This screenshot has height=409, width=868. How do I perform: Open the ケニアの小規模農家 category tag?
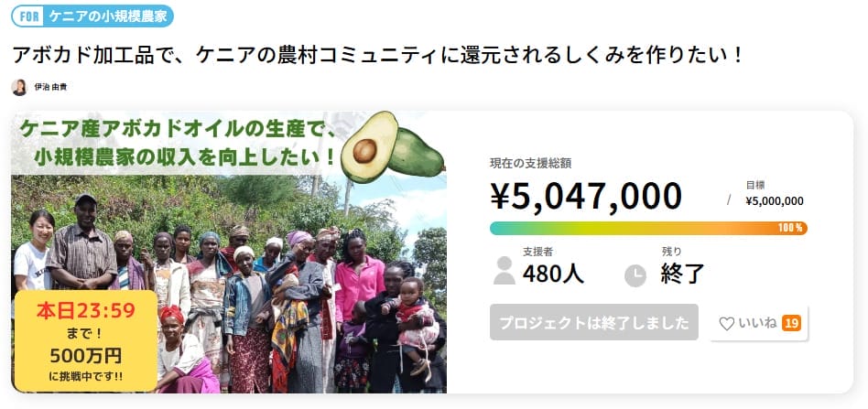tap(108, 16)
